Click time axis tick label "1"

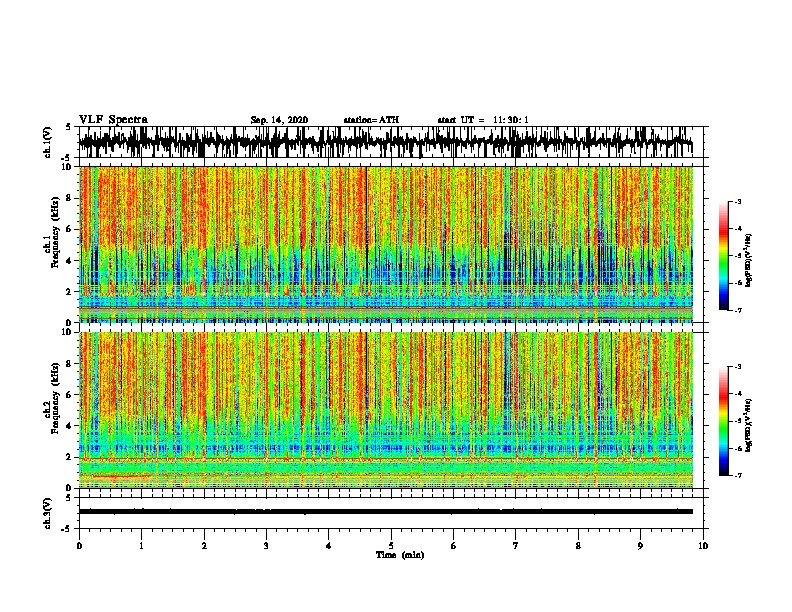(141, 546)
